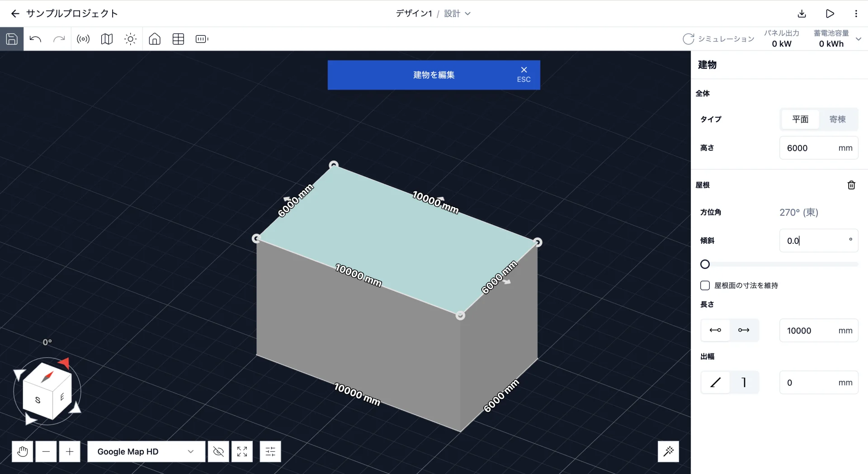Select the solar panel grid tool icon
This screenshot has width=868, height=474.
click(x=178, y=39)
